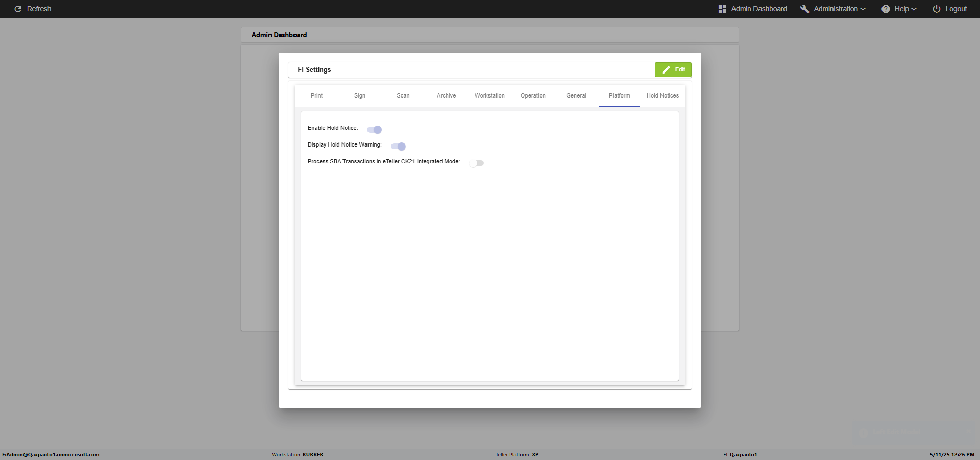Switch to the Sign tab
Image resolution: width=980 pixels, height=460 pixels.
[x=360, y=96]
